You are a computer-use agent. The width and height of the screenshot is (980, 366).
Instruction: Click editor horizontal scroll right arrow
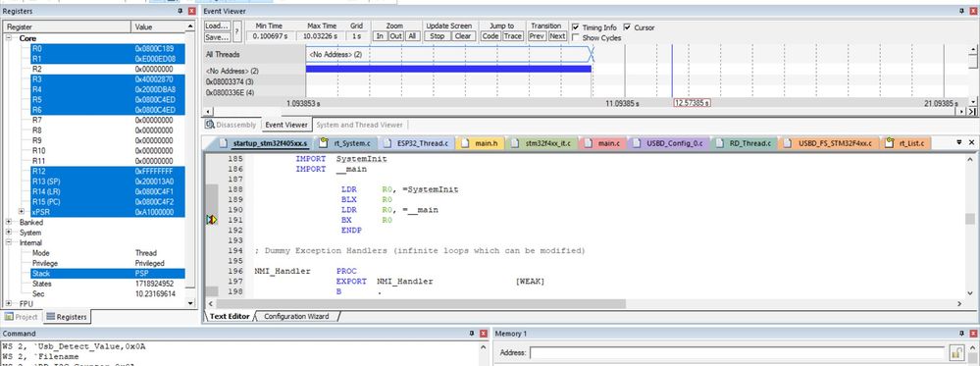pos(960,303)
